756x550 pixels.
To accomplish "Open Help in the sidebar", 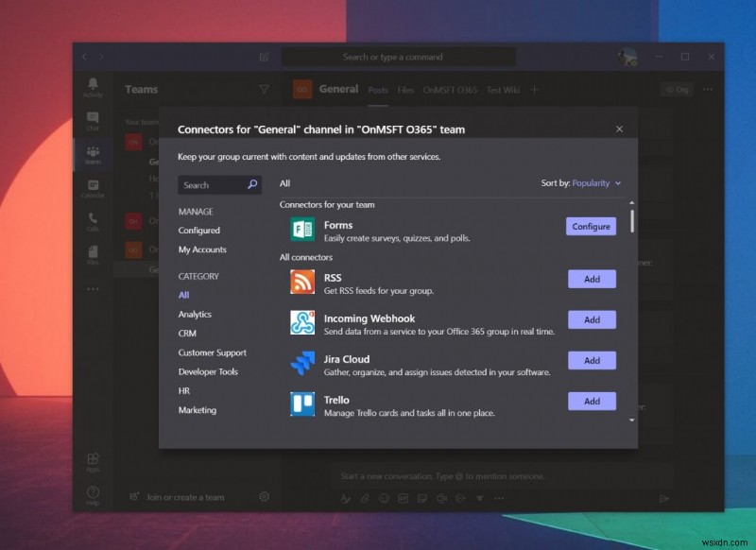I will point(92,493).
